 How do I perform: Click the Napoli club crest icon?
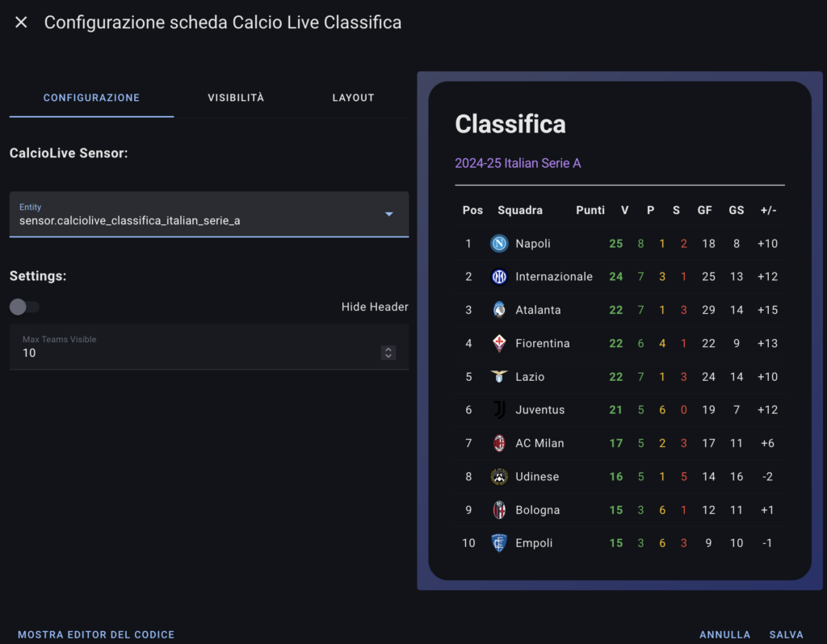point(498,243)
